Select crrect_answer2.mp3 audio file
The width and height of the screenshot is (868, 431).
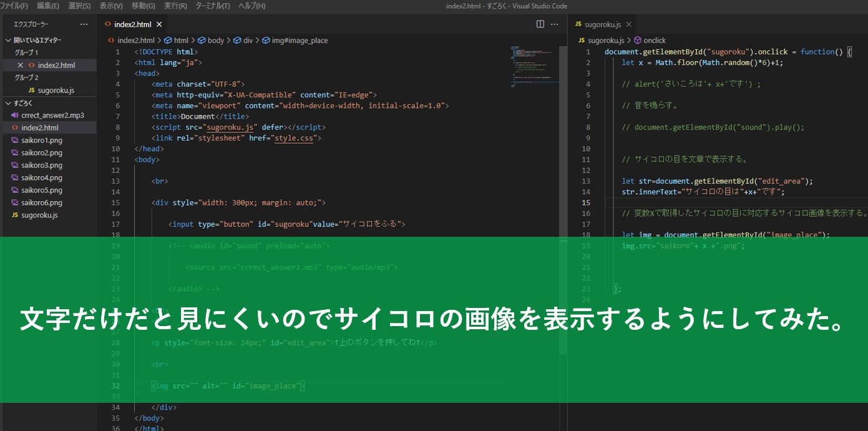click(x=52, y=116)
